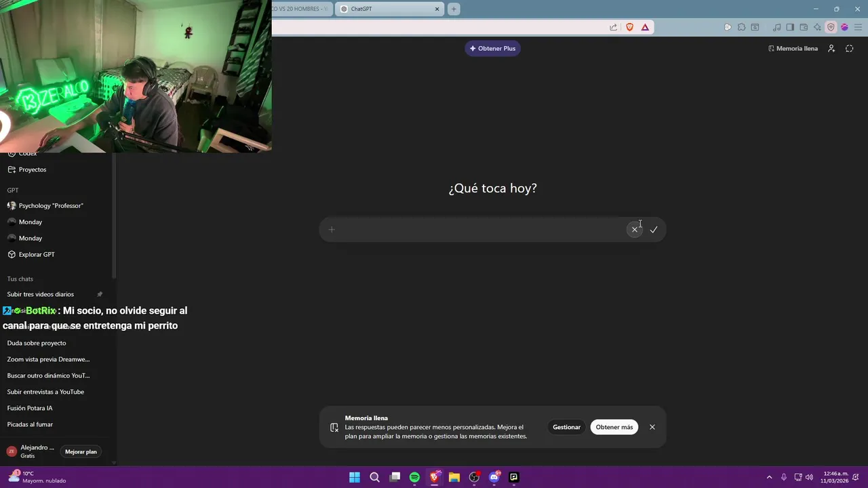The height and width of the screenshot is (488, 868).
Task: Click the Brave VPN shield icon
Action: 831,27
